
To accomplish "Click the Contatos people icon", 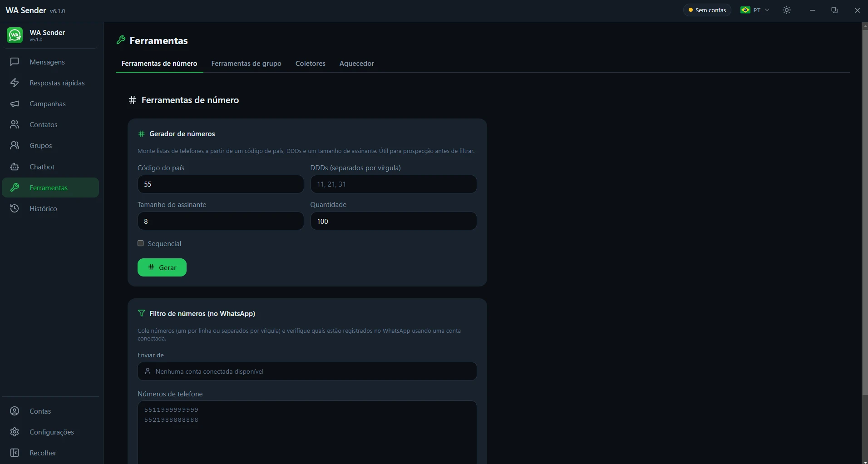I will pyautogui.click(x=15, y=124).
